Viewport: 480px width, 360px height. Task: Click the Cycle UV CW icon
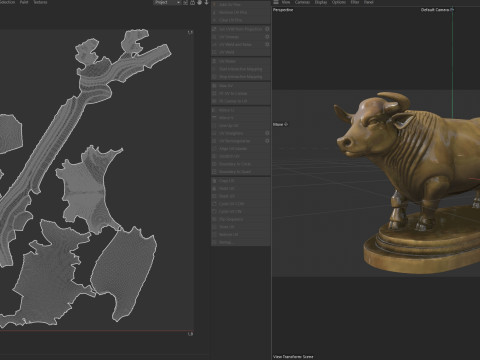[x=215, y=211]
